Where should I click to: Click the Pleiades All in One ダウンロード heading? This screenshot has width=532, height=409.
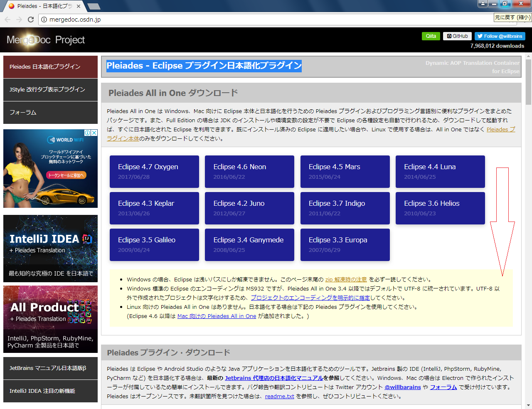(x=173, y=93)
